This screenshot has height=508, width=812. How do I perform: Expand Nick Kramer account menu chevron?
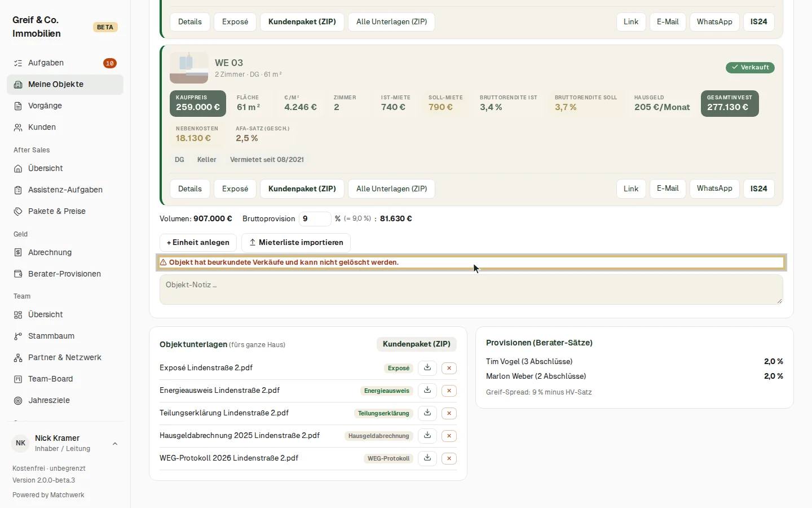tap(115, 444)
